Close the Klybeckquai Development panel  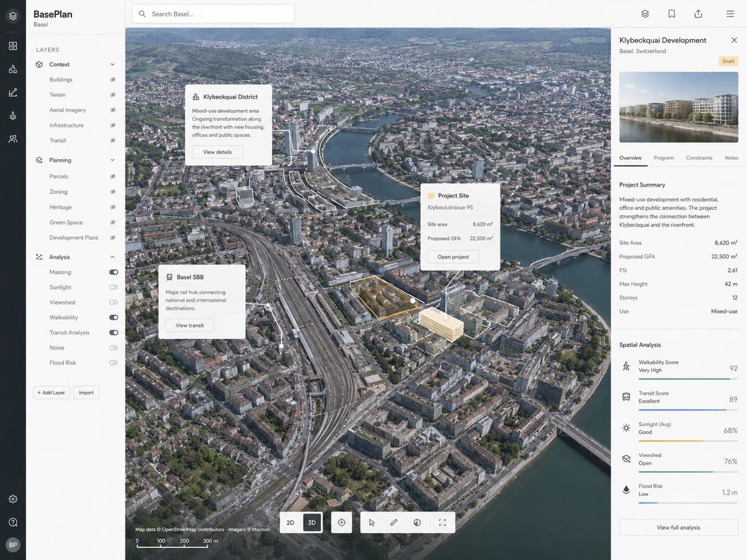pyautogui.click(x=734, y=40)
